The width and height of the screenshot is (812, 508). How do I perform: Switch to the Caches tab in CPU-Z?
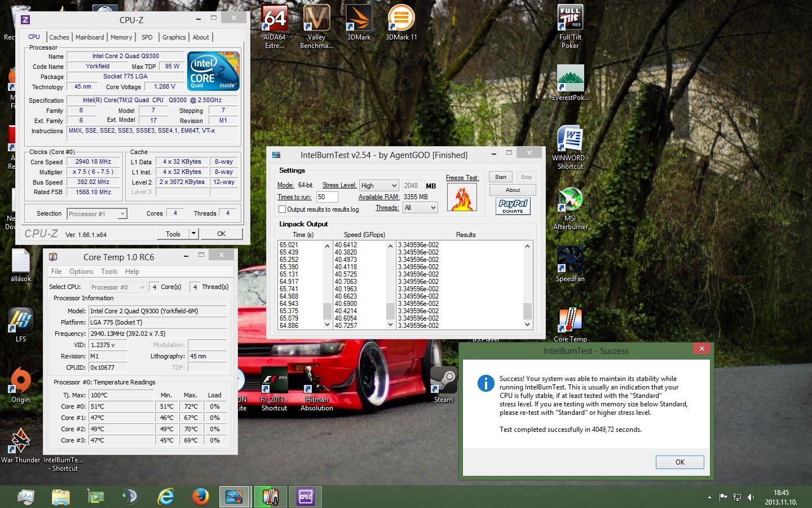[x=59, y=37]
